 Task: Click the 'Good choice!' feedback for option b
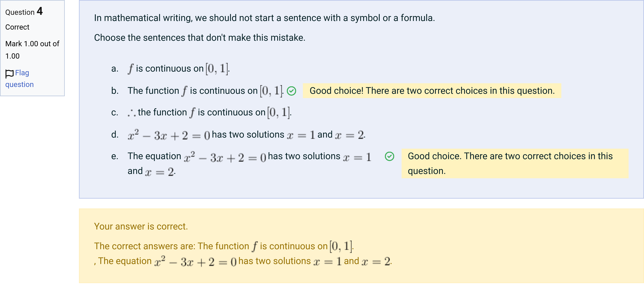pyautogui.click(x=432, y=91)
